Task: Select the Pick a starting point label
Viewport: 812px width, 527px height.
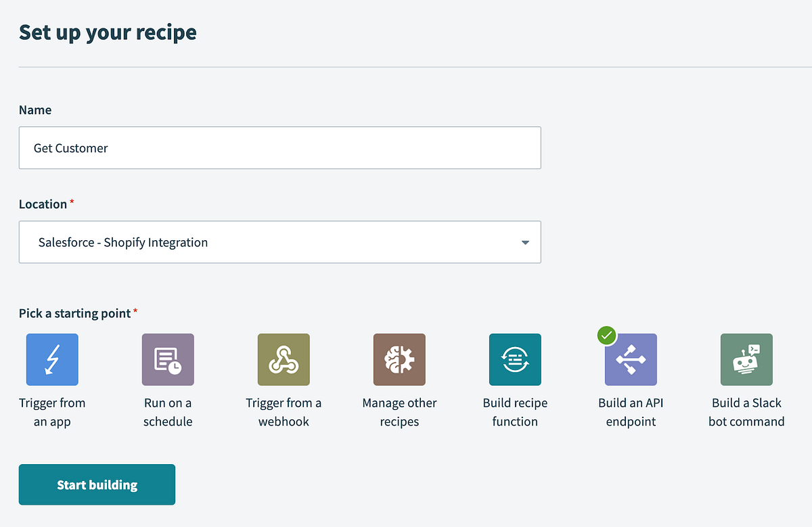Action: (73, 313)
